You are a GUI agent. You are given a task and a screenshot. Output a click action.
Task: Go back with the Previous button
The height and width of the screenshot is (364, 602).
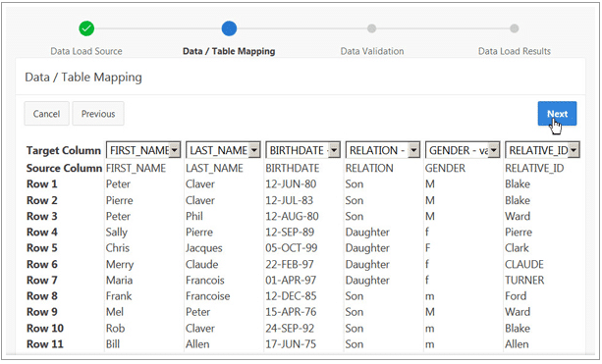click(98, 114)
